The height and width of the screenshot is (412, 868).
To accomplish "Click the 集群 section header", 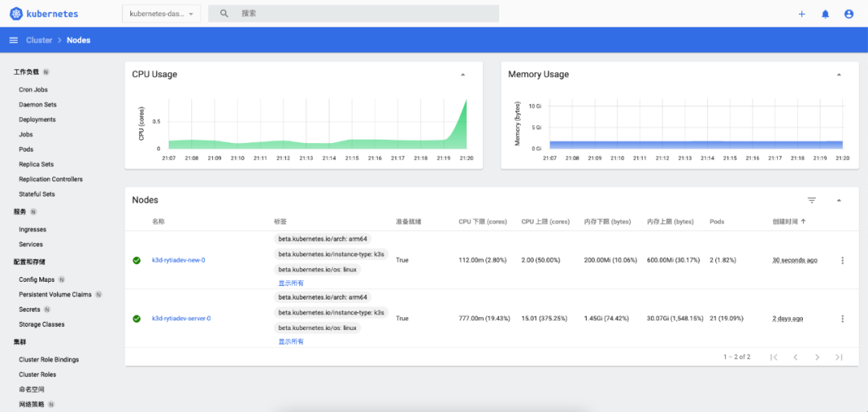I will point(20,342).
